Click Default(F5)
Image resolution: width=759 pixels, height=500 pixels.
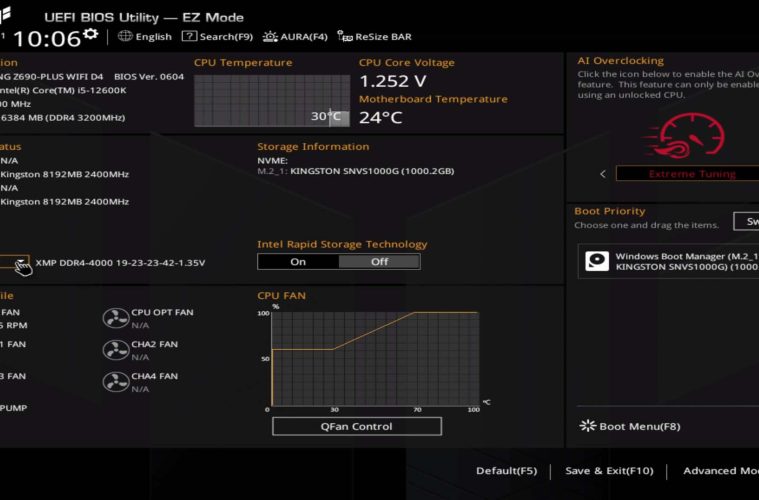pyautogui.click(x=506, y=470)
